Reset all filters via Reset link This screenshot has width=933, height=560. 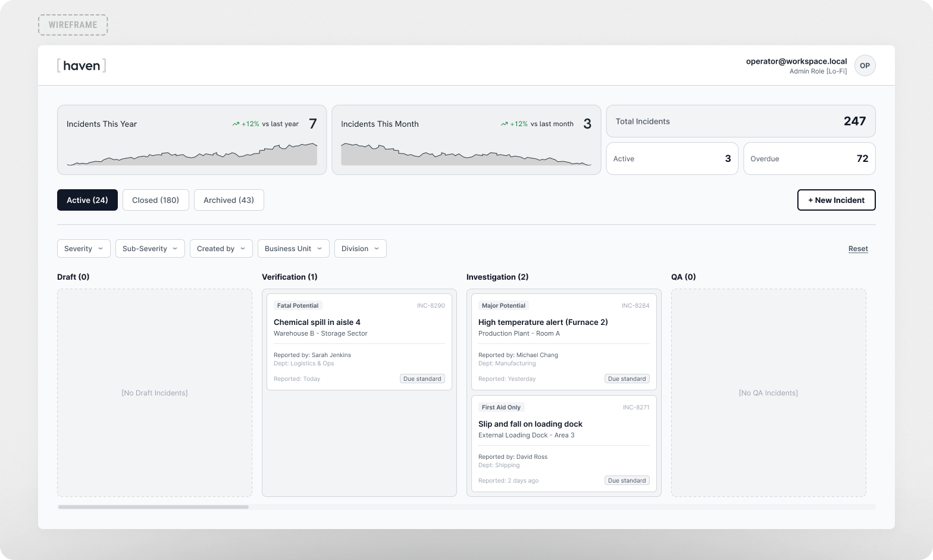858,249
